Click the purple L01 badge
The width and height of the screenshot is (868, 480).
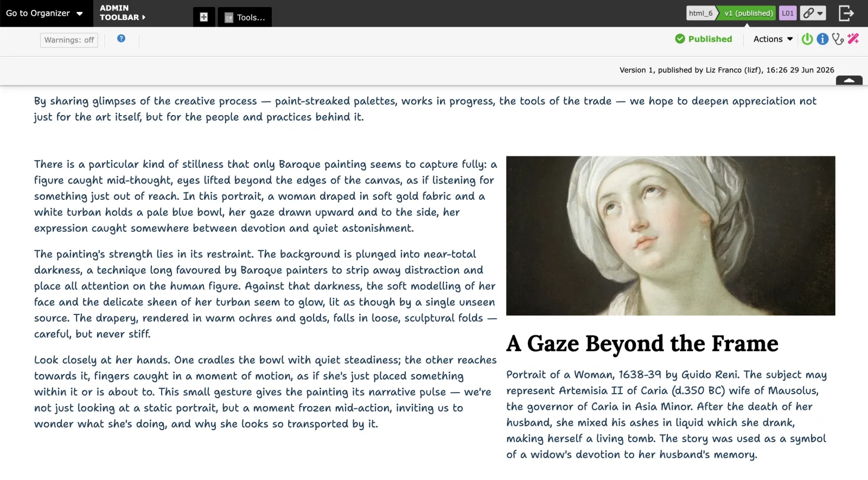[x=788, y=13]
